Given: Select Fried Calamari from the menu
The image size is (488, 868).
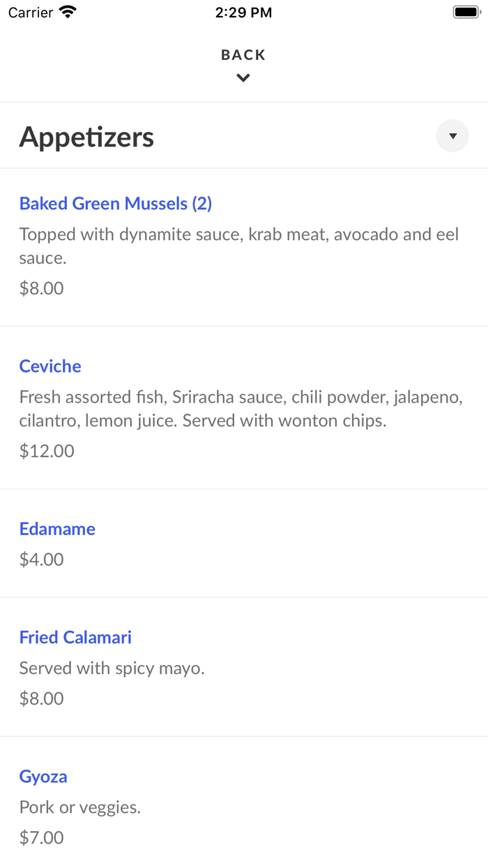Looking at the screenshot, I should [75, 637].
